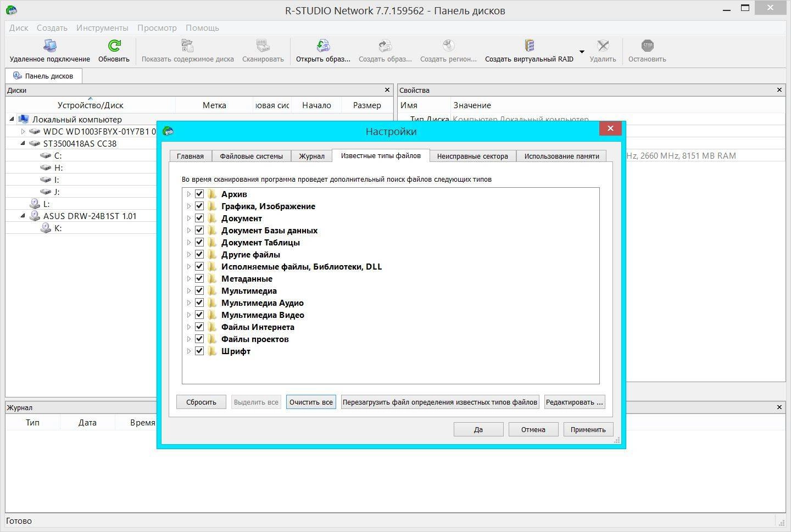Uncheck the Мультимедиа Аудио checkbox
The width and height of the screenshot is (791, 532).
coord(199,303)
